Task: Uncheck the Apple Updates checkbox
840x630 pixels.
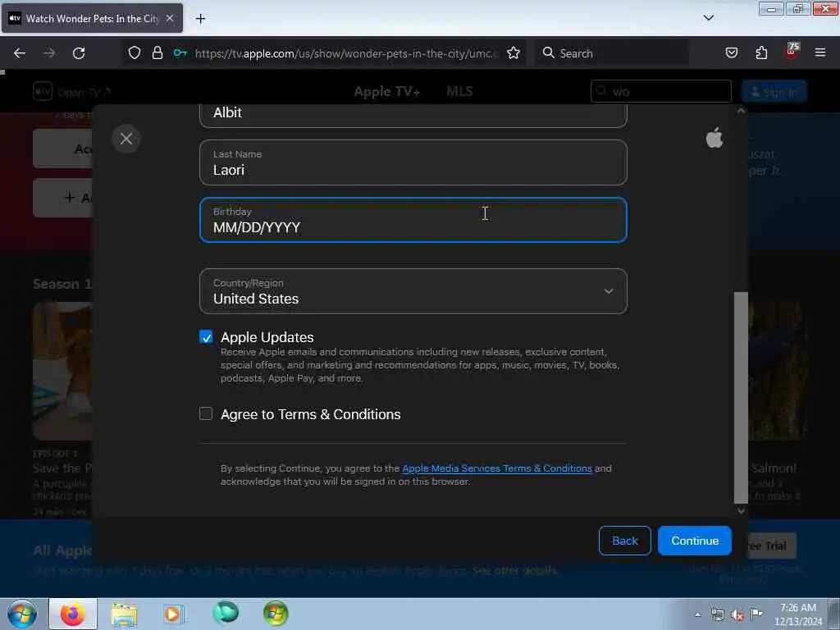Action: [x=206, y=337]
